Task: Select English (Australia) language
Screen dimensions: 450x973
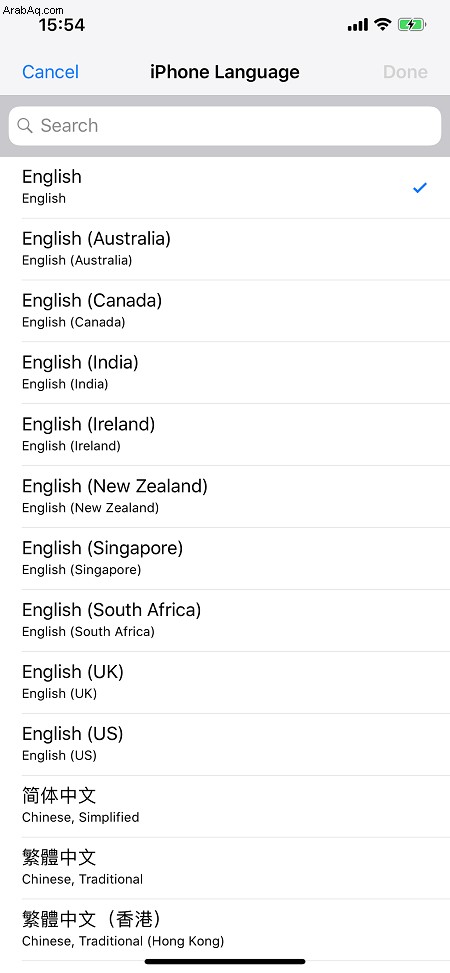Action: point(225,249)
